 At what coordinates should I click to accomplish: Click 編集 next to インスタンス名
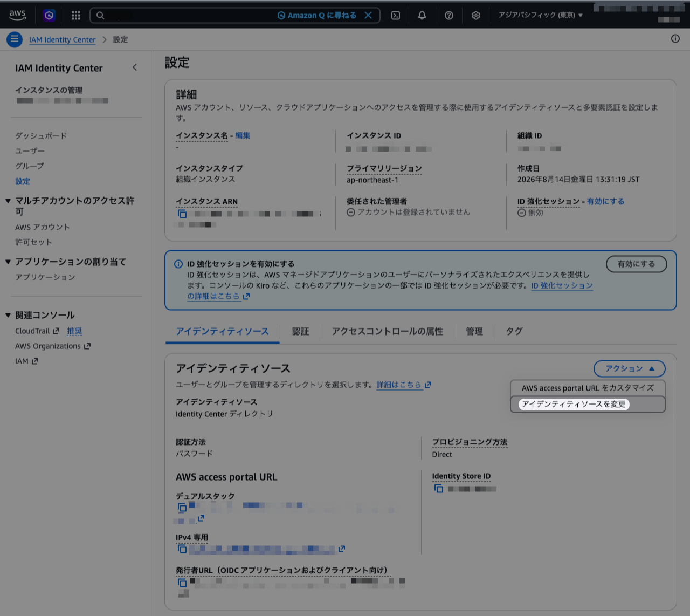(243, 135)
